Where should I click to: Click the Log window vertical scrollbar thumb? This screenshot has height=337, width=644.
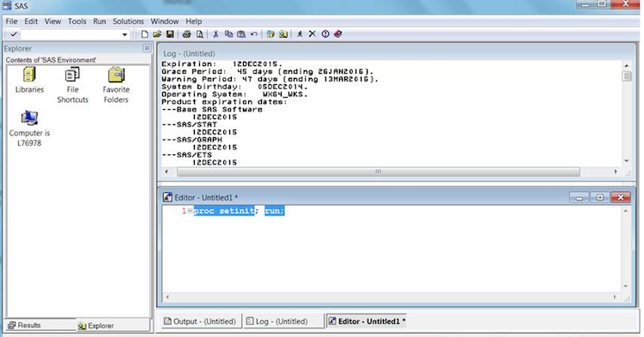pos(626,76)
